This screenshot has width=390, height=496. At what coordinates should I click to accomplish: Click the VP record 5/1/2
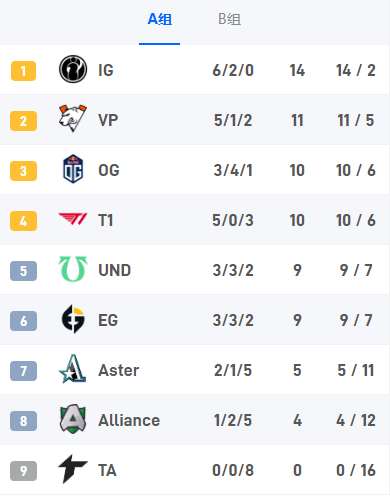point(233,120)
